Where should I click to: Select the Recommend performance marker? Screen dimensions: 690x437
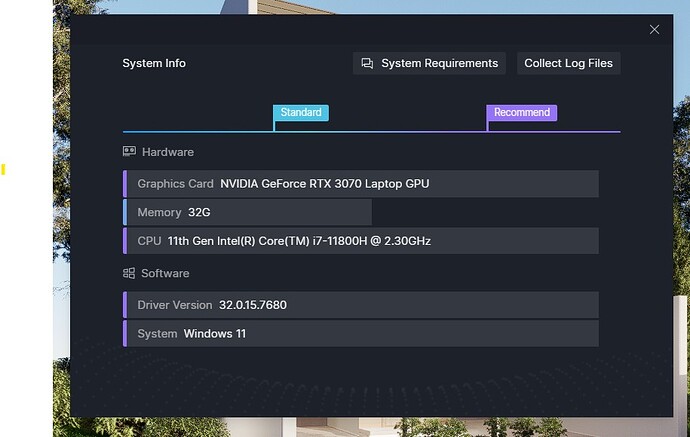(x=521, y=113)
